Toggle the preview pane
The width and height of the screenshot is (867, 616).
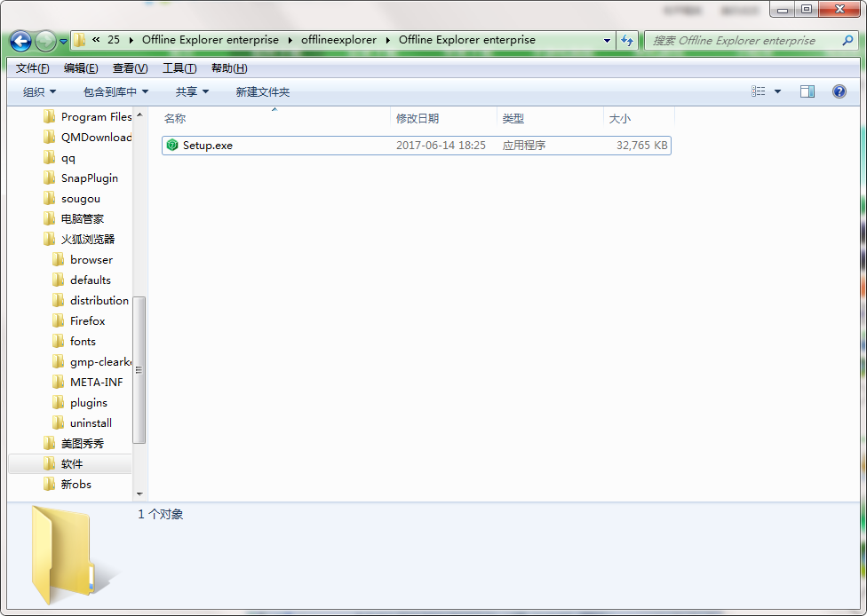tap(807, 91)
